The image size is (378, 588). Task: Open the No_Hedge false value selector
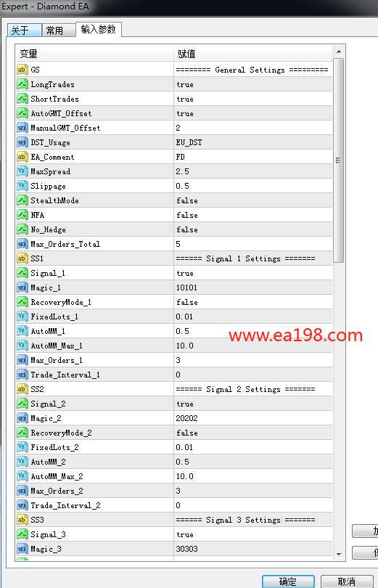click(253, 229)
